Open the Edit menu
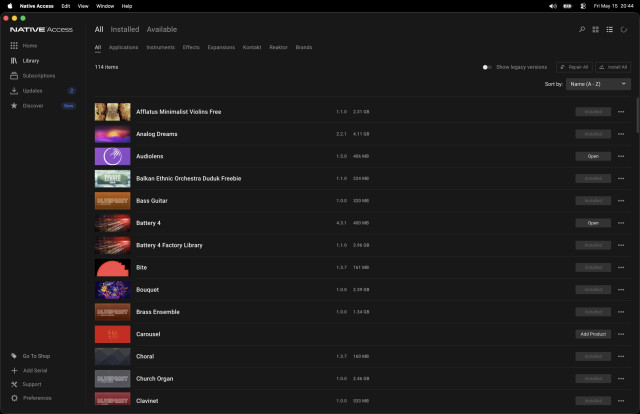This screenshot has width=640, height=414. pos(66,6)
